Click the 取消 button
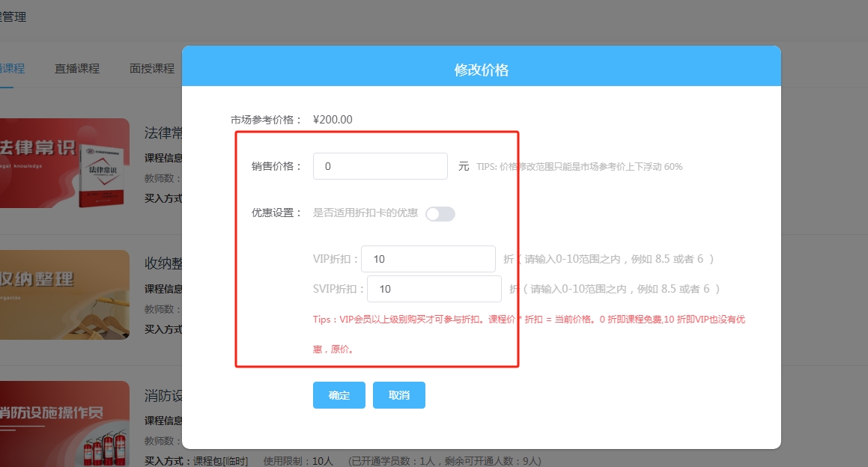Image resolution: width=868 pixels, height=467 pixels. [398, 395]
